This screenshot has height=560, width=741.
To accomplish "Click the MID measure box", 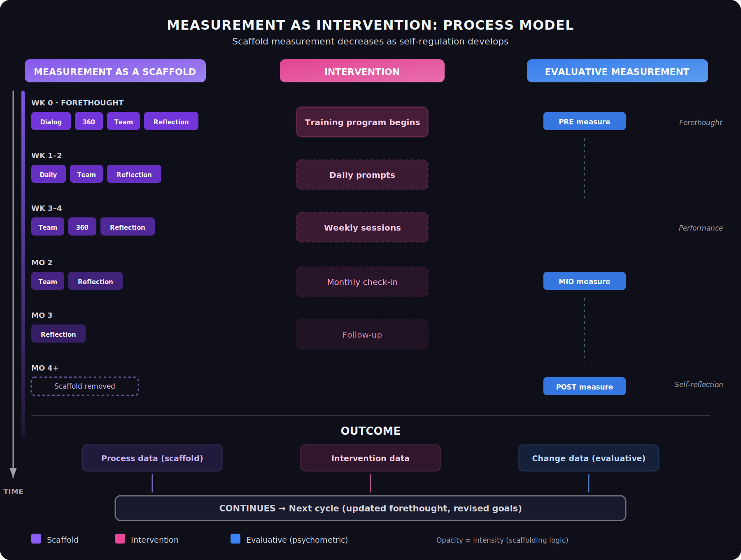I will 585,281.
